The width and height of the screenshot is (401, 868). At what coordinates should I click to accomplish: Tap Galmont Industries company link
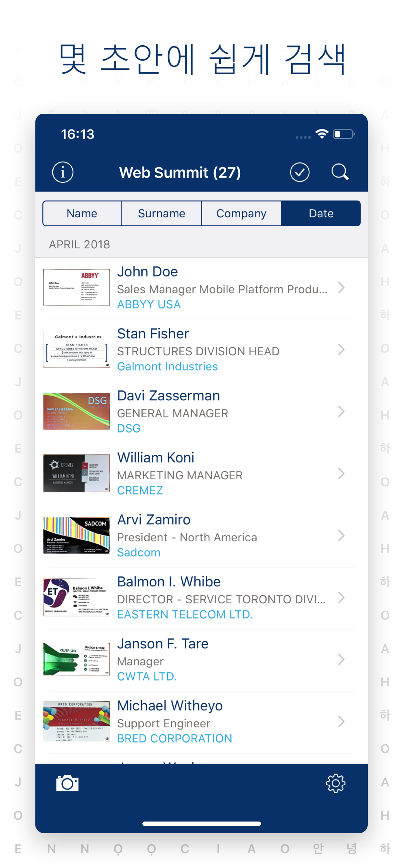click(168, 366)
